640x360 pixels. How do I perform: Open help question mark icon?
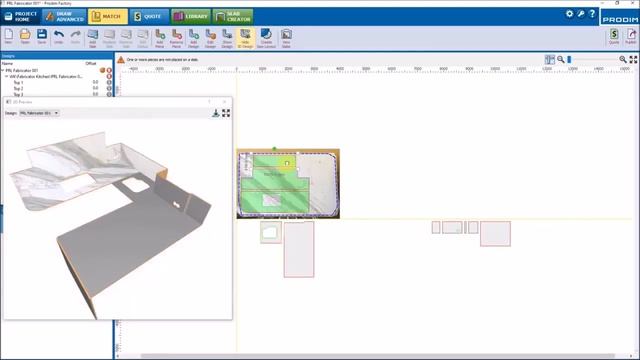pyautogui.click(x=592, y=14)
